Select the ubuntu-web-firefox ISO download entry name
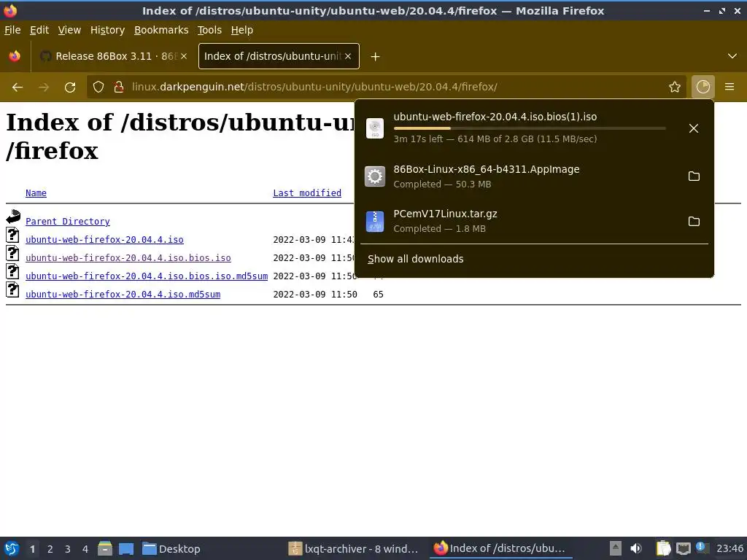The height and width of the screenshot is (560, 747). (495, 117)
